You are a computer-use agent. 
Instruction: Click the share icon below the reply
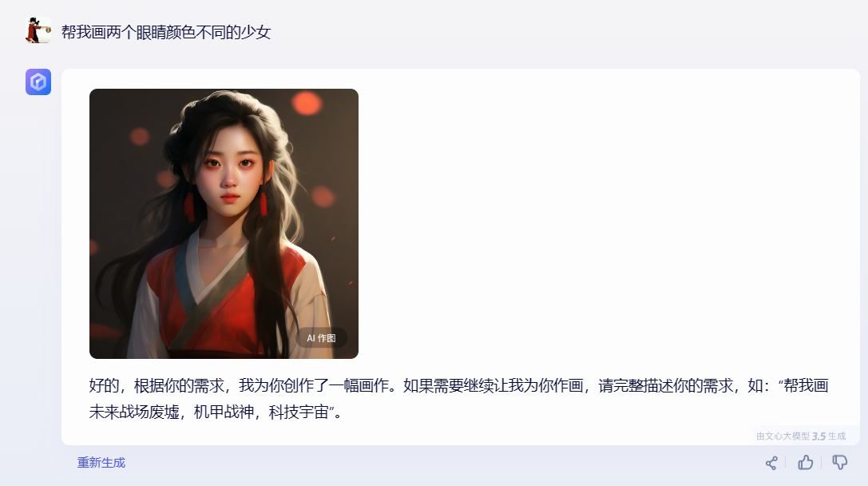click(x=771, y=463)
